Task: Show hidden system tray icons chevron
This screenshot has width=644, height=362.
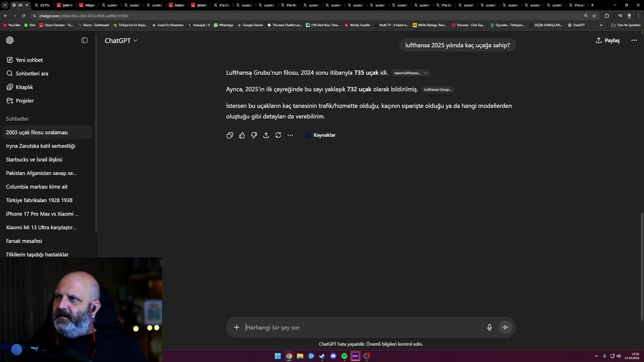Action: (597, 356)
